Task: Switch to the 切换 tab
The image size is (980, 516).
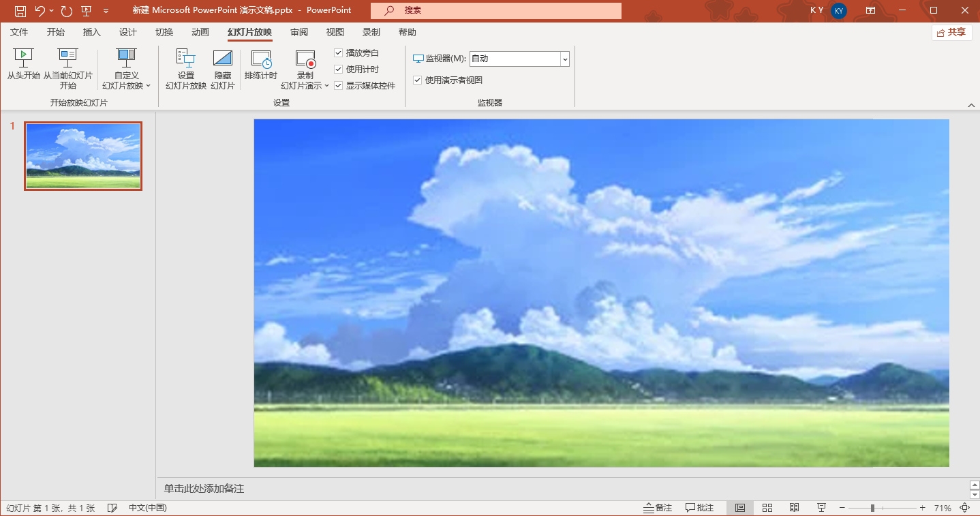Action: 164,32
